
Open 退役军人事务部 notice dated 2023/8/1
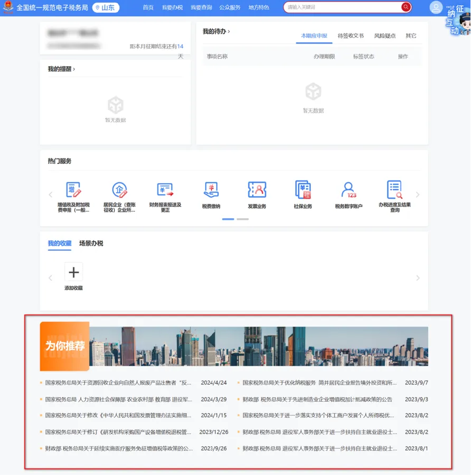(x=320, y=448)
